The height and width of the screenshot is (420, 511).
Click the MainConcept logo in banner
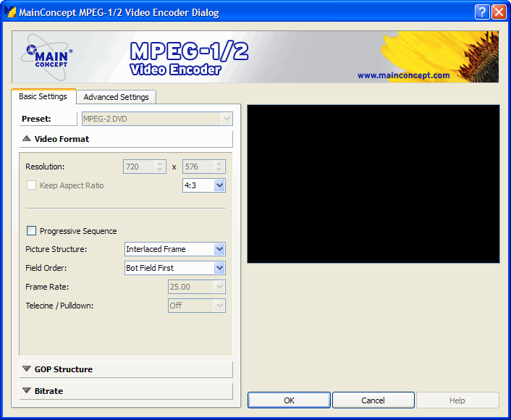48,57
